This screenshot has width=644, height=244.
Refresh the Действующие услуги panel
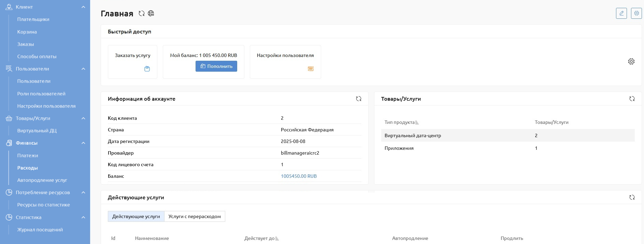[x=632, y=197]
